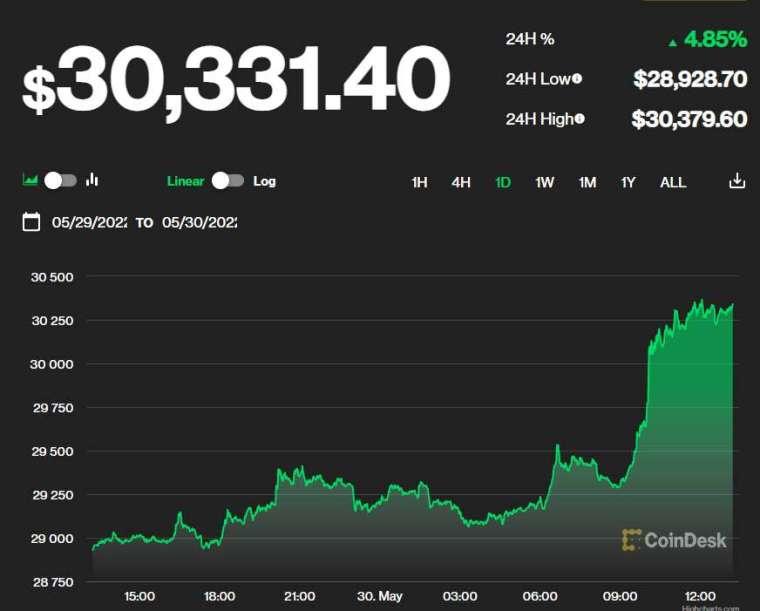Edit the start date 05/29/2022 field
This screenshot has height=611, width=760.
click(90, 222)
